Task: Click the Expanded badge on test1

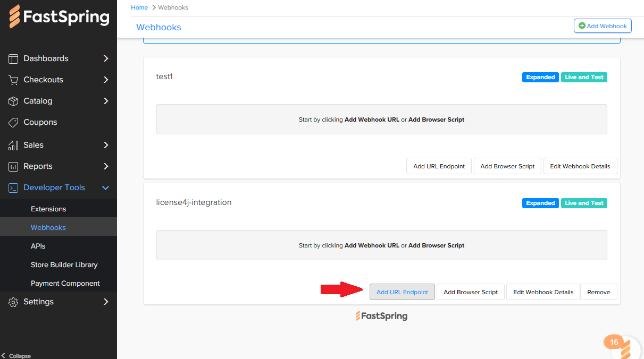Action: [540, 77]
